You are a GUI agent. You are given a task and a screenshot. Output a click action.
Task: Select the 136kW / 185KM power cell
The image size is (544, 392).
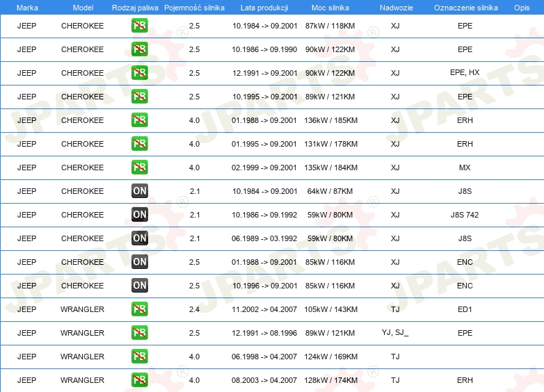tap(330, 120)
